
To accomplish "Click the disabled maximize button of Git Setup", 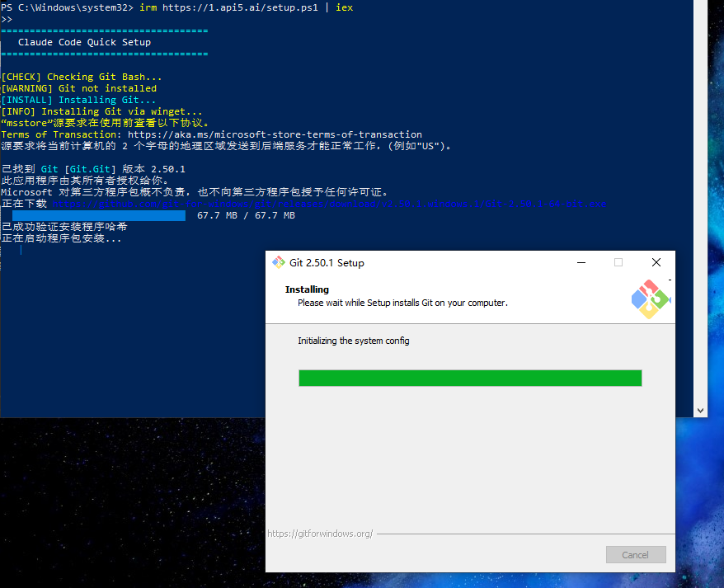I will tap(618, 262).
